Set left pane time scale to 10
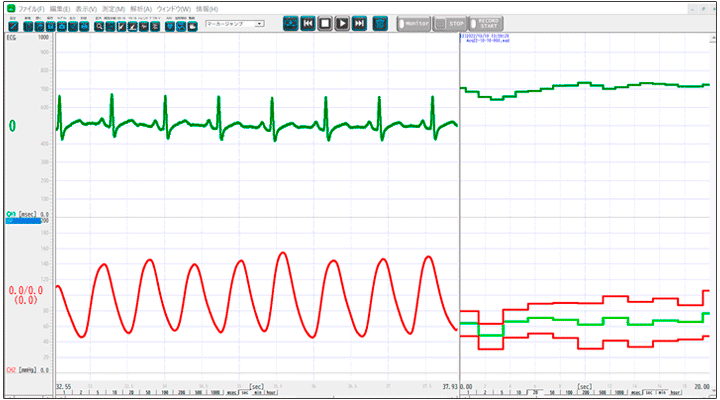 (x=114, y=393)
